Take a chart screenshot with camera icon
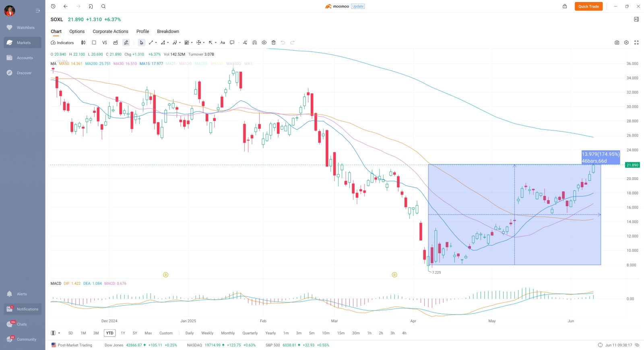The height and width of the screenshot is (350, 644). click(617, 43)
